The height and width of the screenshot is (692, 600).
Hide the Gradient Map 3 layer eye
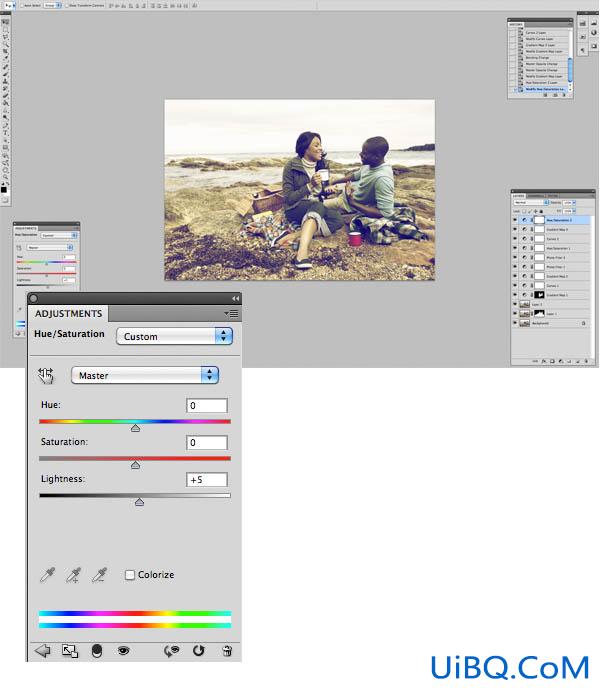515,229
